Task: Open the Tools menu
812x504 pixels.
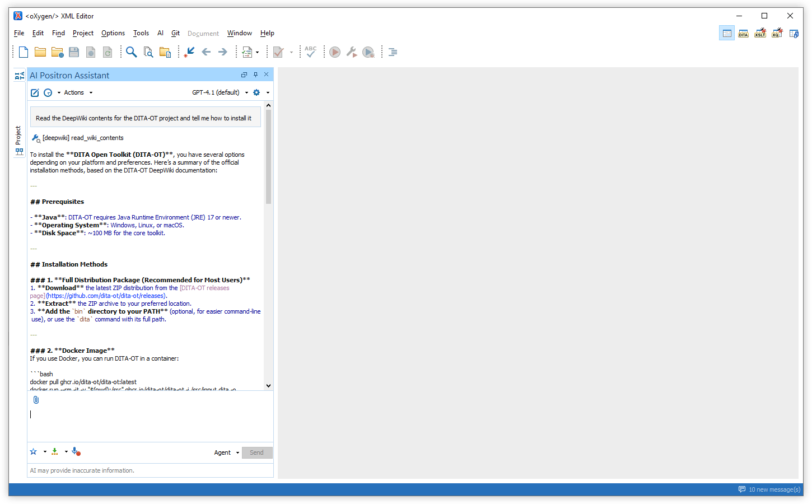Action: (141, 33)
